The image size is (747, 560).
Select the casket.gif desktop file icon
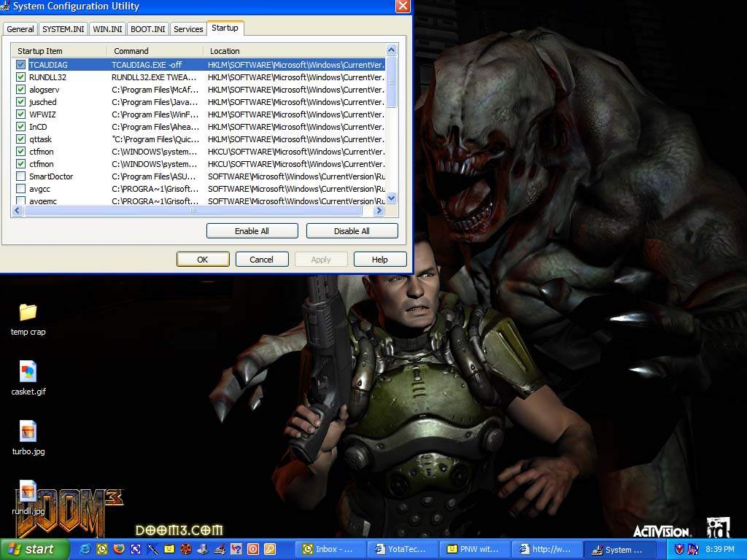pyautogui.click(x=28, y=373)
